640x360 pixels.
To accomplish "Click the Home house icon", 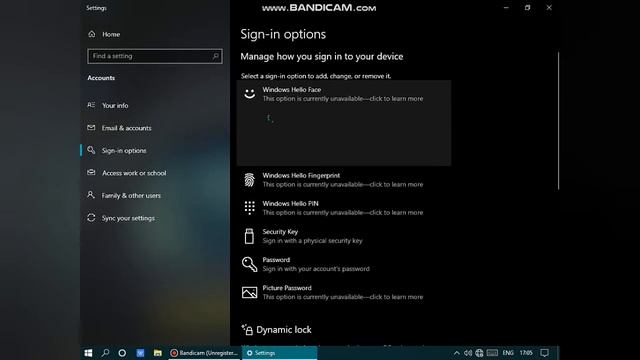I will pyautogui.click(x=91, y=34).
